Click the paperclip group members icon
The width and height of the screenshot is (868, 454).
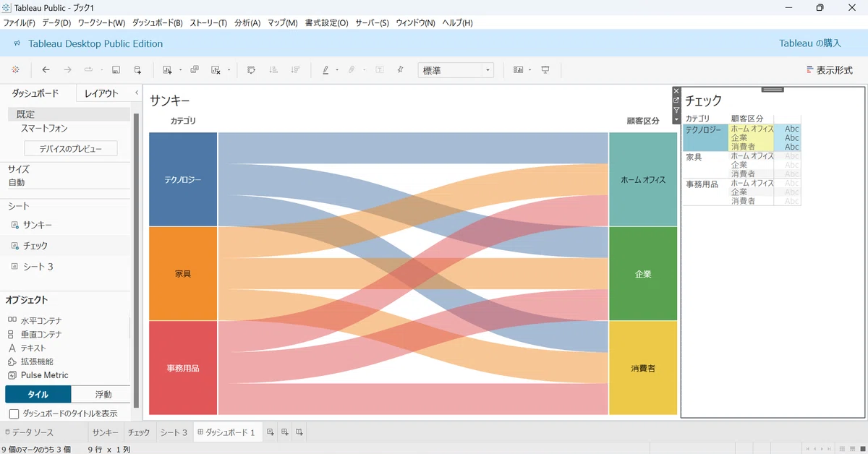tap(352, 70)
